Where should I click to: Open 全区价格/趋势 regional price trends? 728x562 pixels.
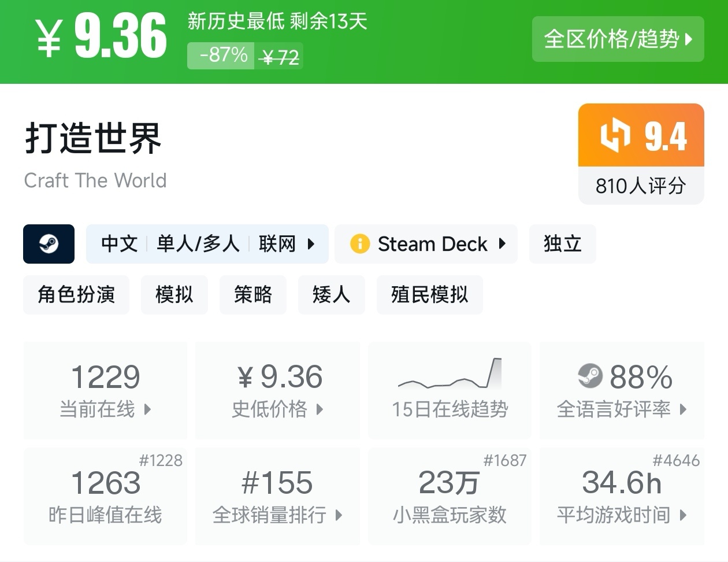click(618, 39)
